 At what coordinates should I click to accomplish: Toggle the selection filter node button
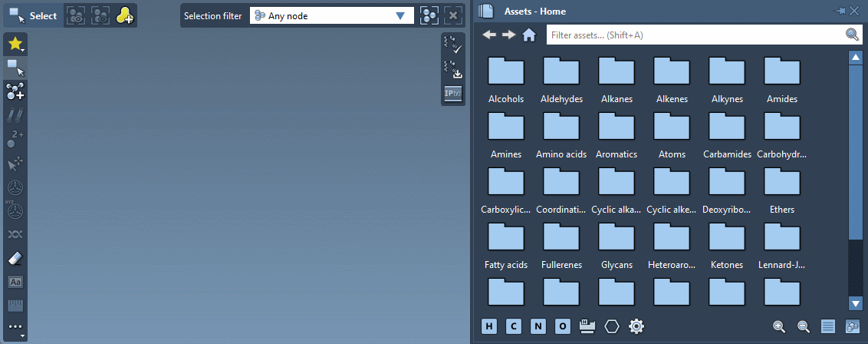click(x=429, y=15)
